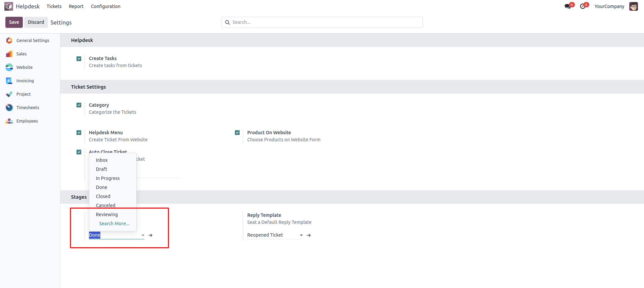The width and height of the screenshot is (644, 288).
Task: Open the Configuration menu
Action: pyautogui.click(x=105, y=6)
